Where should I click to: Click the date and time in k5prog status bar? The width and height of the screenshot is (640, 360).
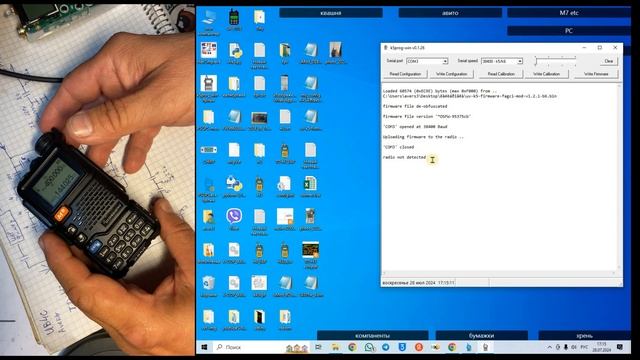418,282
